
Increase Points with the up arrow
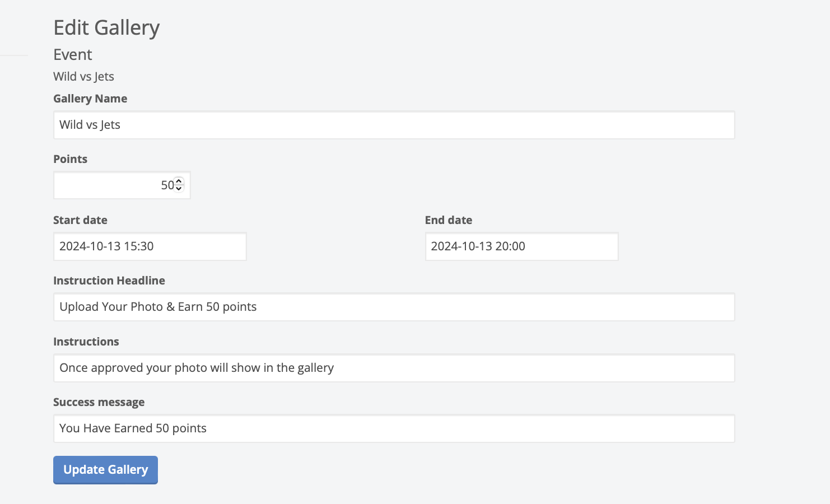pyautogui.click(x=179, y=181)
